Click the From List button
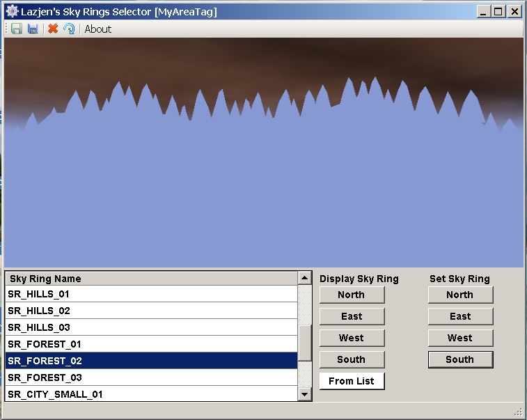The width and height of the screenshot is (527, 420). pyautogui.click(x=352, y=381)
